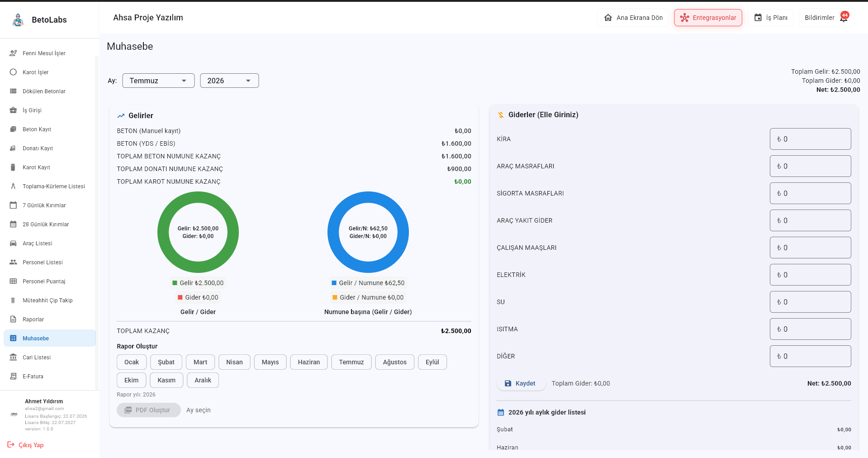The height and width of the screenshot is (458, 868).
Task: Toggle the Gider ₺0,00 chart legend
Action: (198, 297)
